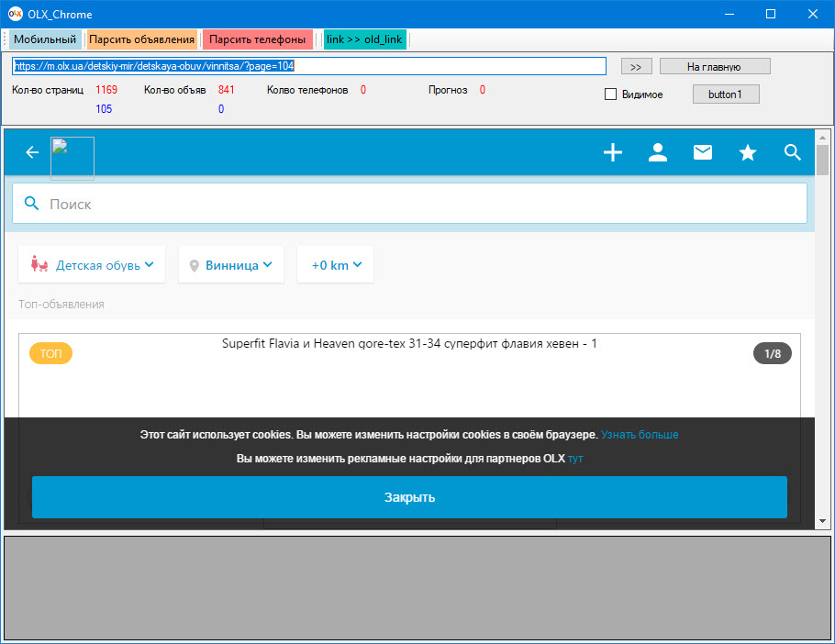Click the 1/8 photo counter badge

773,353
